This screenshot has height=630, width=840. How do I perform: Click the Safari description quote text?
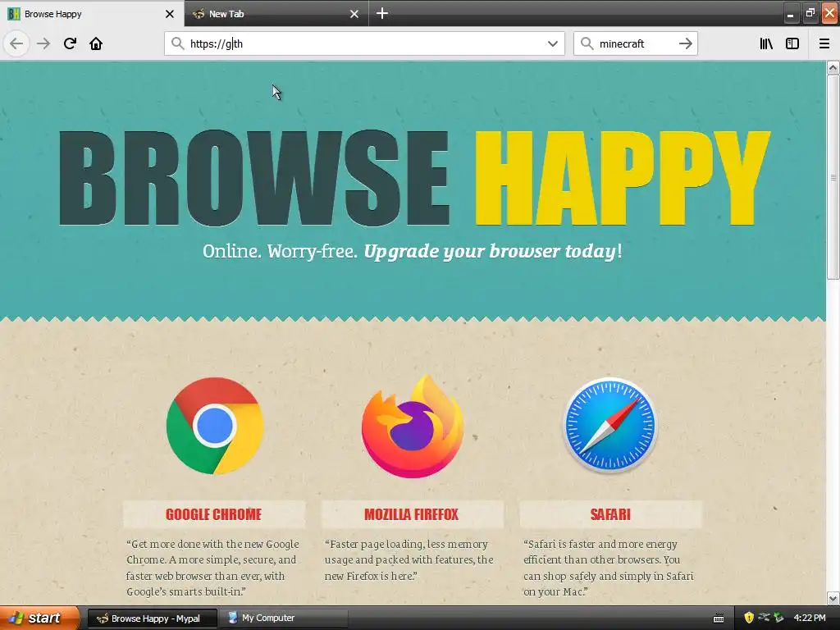pos(609,568)
